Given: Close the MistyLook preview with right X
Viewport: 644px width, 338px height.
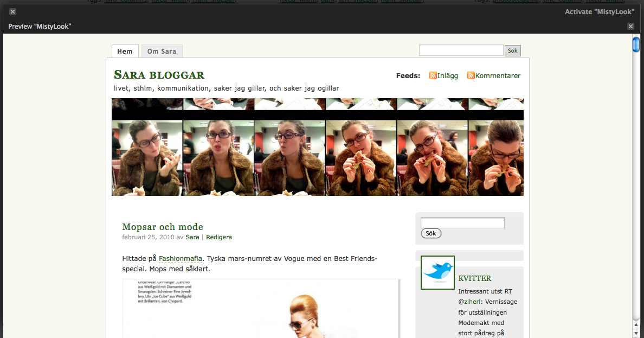Looking at the screenshot, I should tap(630, 26).
